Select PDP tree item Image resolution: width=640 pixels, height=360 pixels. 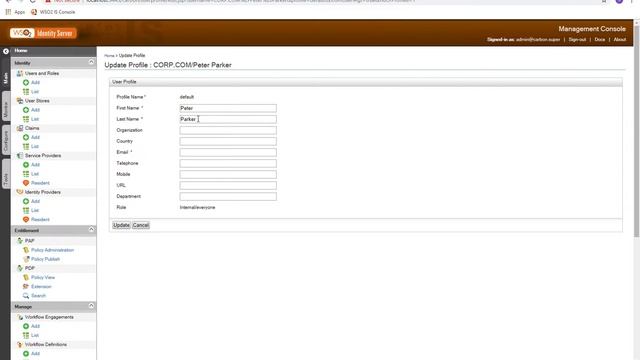(x=29, y=268)
